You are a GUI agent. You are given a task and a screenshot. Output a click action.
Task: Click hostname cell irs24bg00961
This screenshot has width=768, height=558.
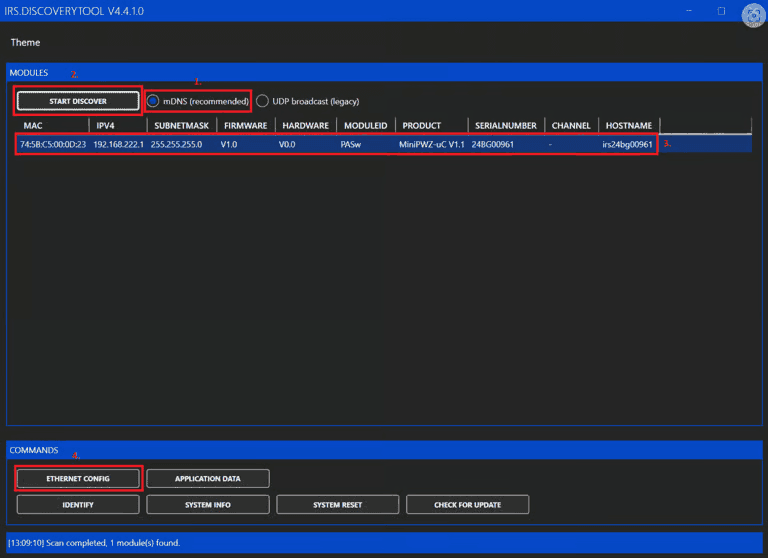(627, 144)
